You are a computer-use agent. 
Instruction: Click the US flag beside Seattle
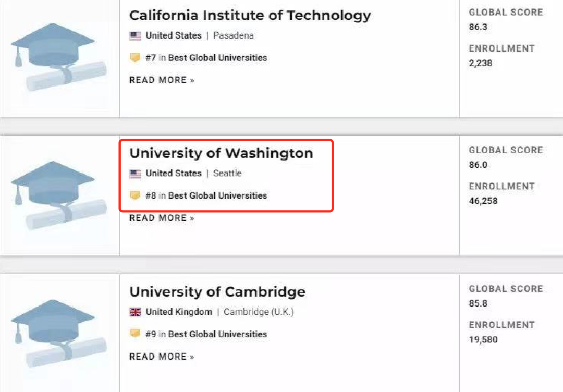click(135, 174)
